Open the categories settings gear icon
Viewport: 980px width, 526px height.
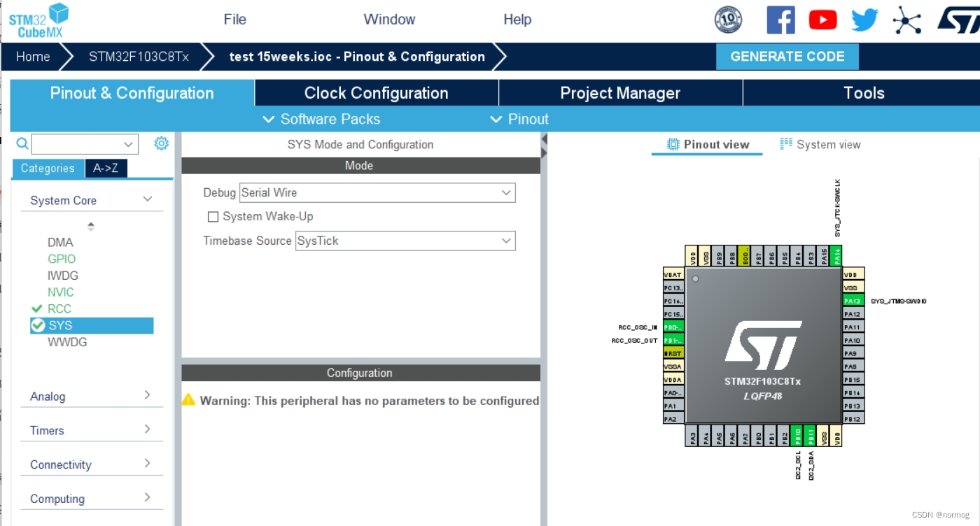162,143
